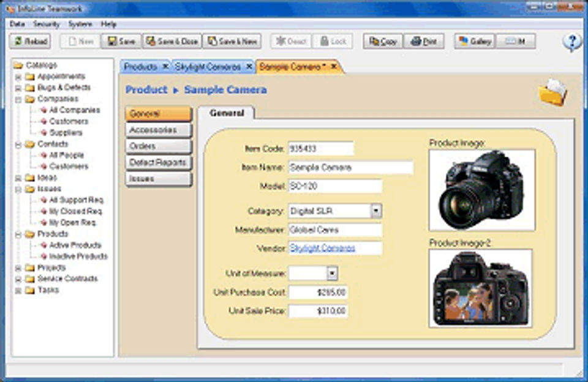
Task: Expand the Appointments tree node
Action: pyautogui.click(x=18, y=77)
